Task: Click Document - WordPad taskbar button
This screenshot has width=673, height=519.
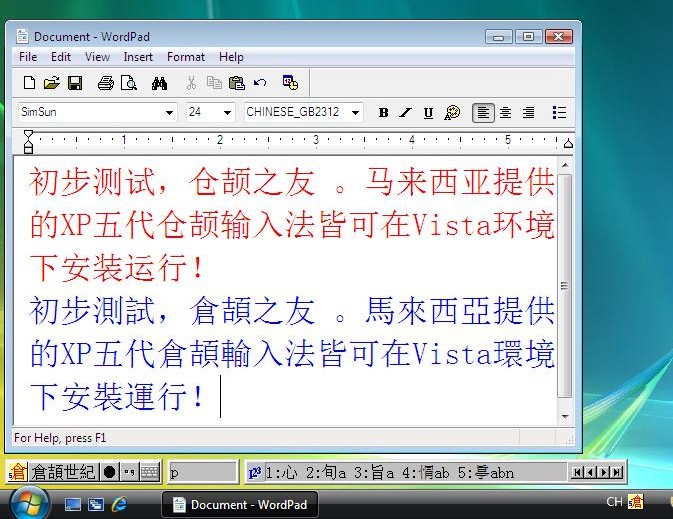Action: click(240, 504)
